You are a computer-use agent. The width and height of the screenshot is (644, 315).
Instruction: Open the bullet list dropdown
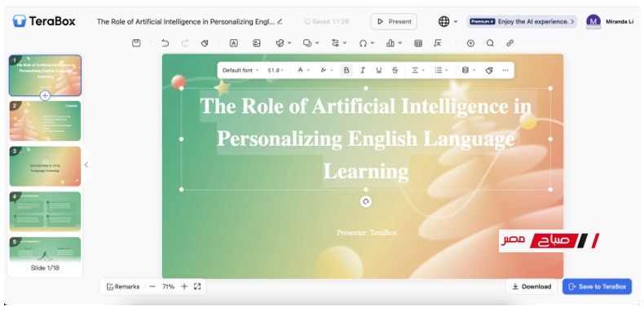tap(442, 70)
